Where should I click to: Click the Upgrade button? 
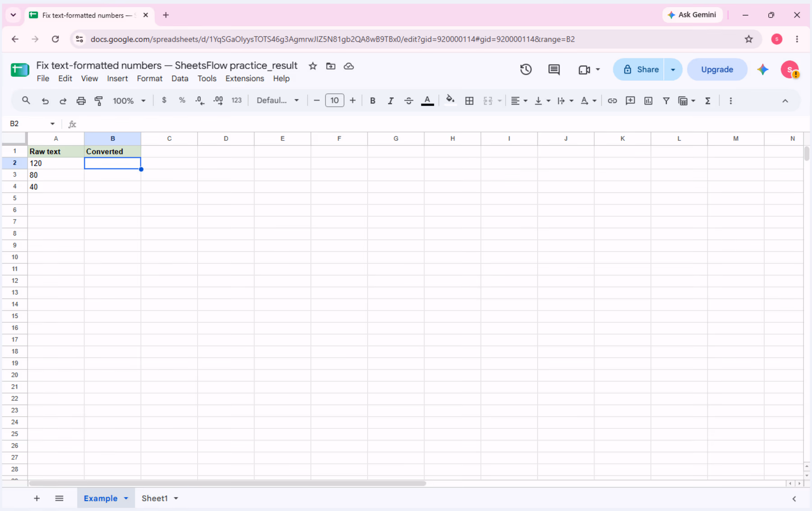(717, 70)
